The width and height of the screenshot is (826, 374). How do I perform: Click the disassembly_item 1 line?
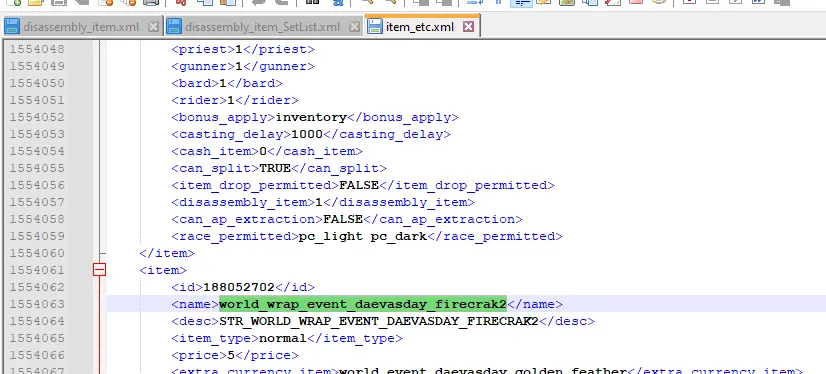(x=322, y=202)
